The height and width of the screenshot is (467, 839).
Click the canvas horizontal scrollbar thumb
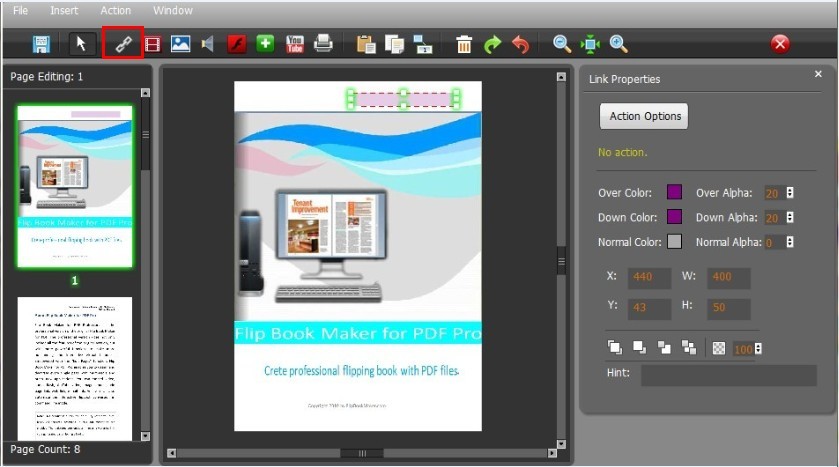coord(362,453)
